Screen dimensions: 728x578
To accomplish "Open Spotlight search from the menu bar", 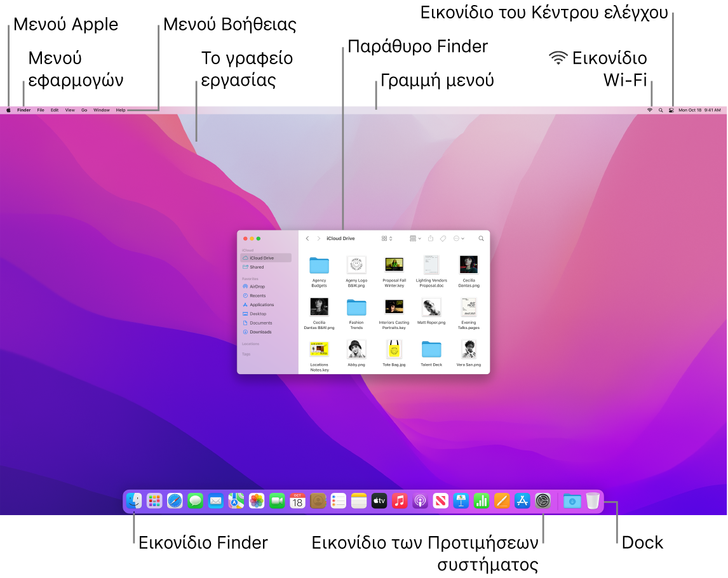I will [662, 109].
